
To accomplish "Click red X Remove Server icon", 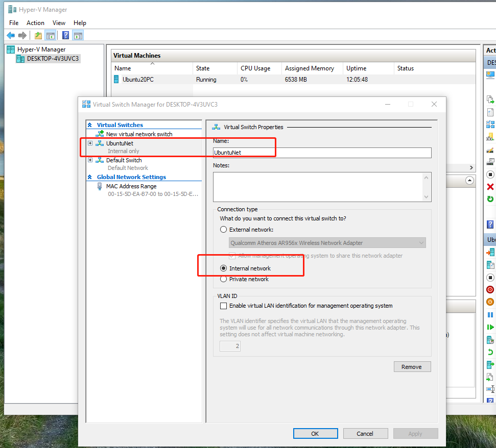I will pyautogui.click(x=490, y=187).
